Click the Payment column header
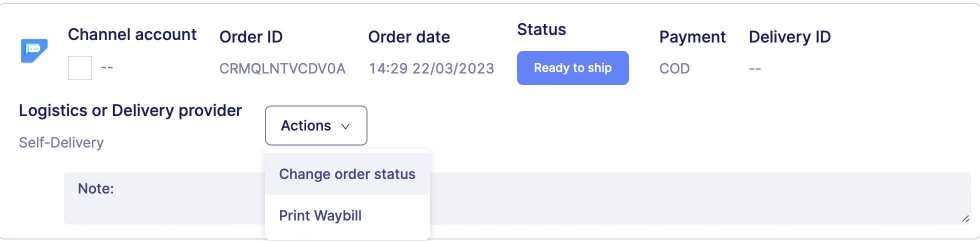The image size is (980, 241). click(x=692, y=37)
